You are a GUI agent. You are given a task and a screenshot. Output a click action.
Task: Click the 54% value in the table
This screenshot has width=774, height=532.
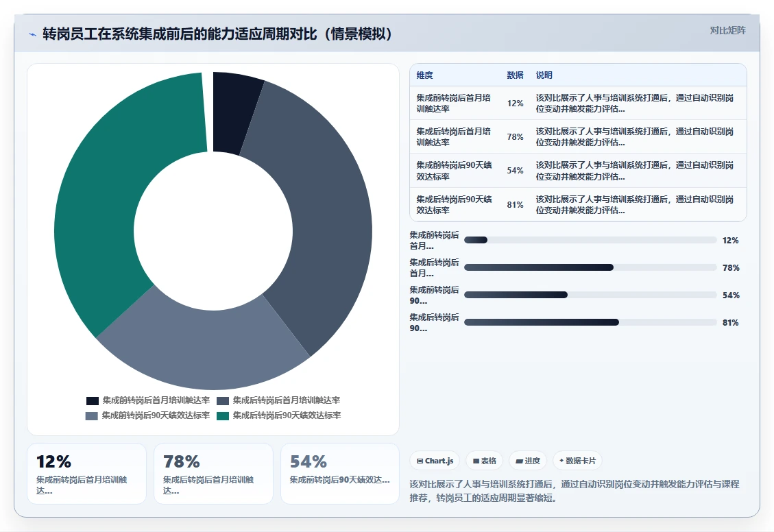(x=516, y=170)
